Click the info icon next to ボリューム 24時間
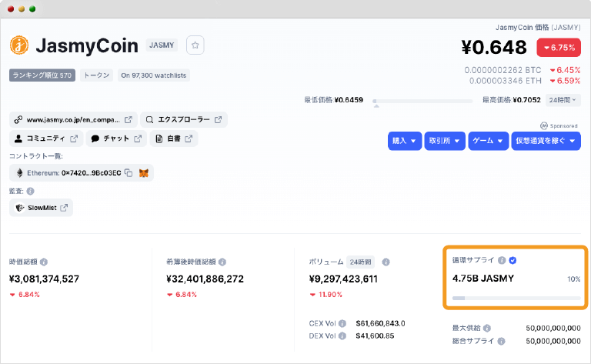The image size is (591, 364). 386,262
